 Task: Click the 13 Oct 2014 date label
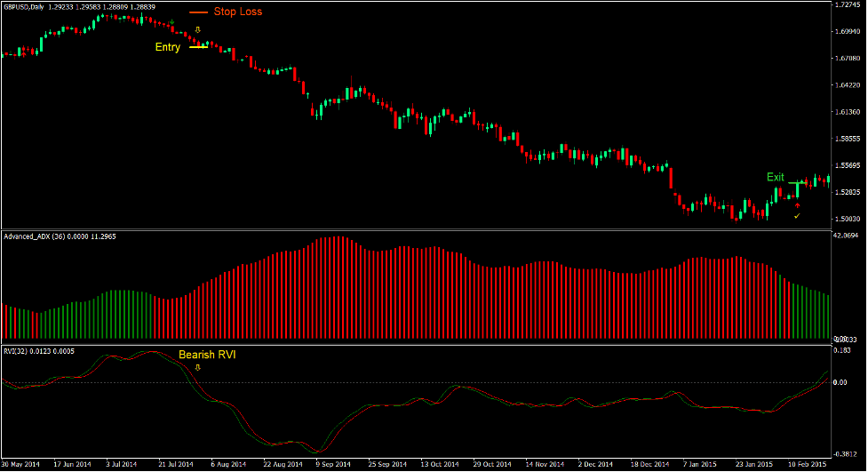point(440,464)
